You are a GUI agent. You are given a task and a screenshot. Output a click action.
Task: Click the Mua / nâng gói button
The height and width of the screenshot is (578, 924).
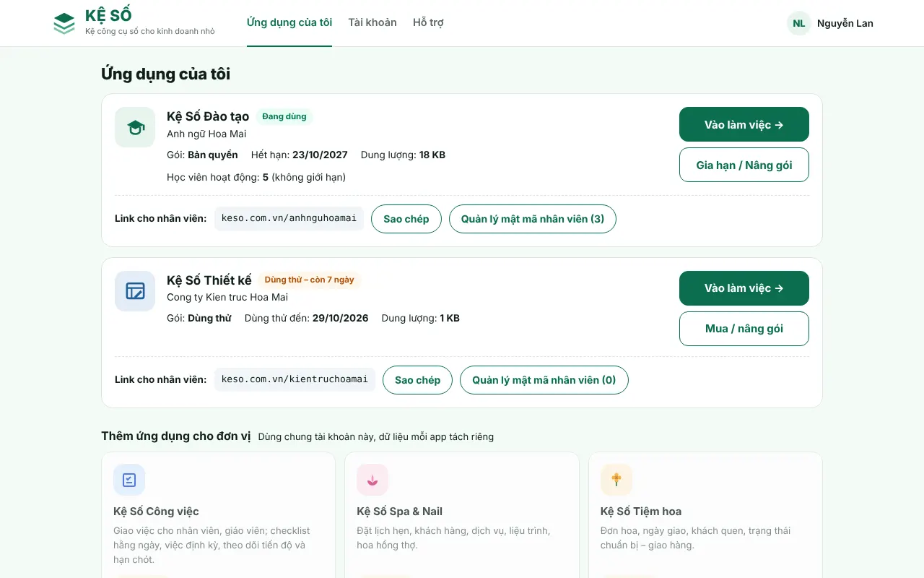(744, 329)
